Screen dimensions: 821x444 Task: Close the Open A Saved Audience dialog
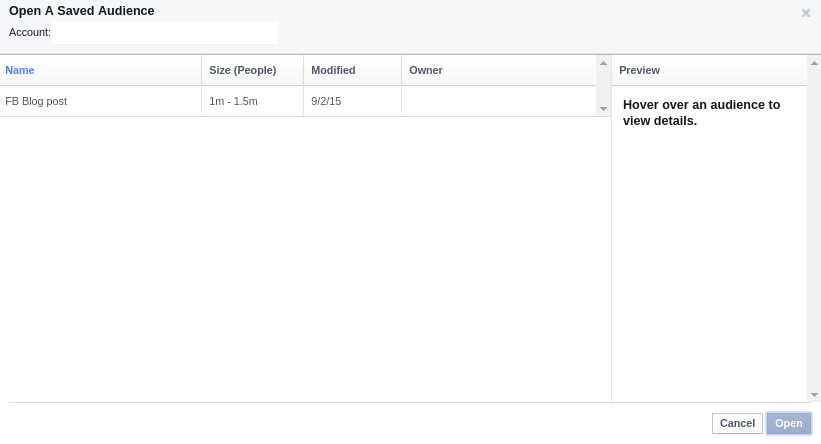tap(806, 13)
